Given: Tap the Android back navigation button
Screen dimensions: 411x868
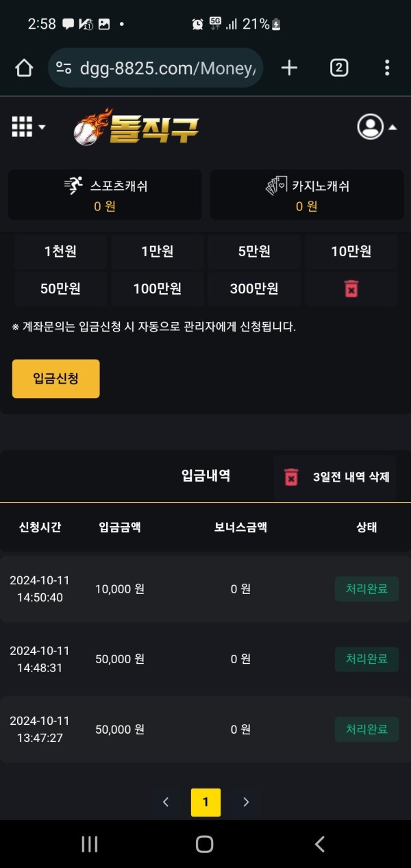Looking at the screenshot, I should (319, 844).
